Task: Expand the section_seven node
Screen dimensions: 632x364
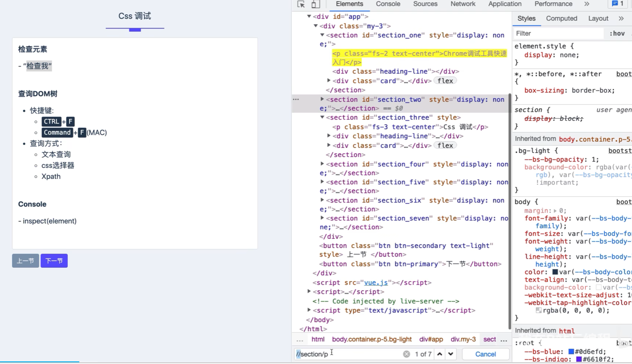Action: pyautogui.click(x=322, y=218)
